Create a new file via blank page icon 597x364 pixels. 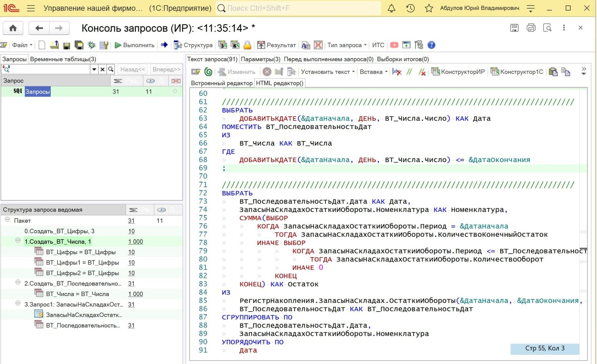pos(42,45)
